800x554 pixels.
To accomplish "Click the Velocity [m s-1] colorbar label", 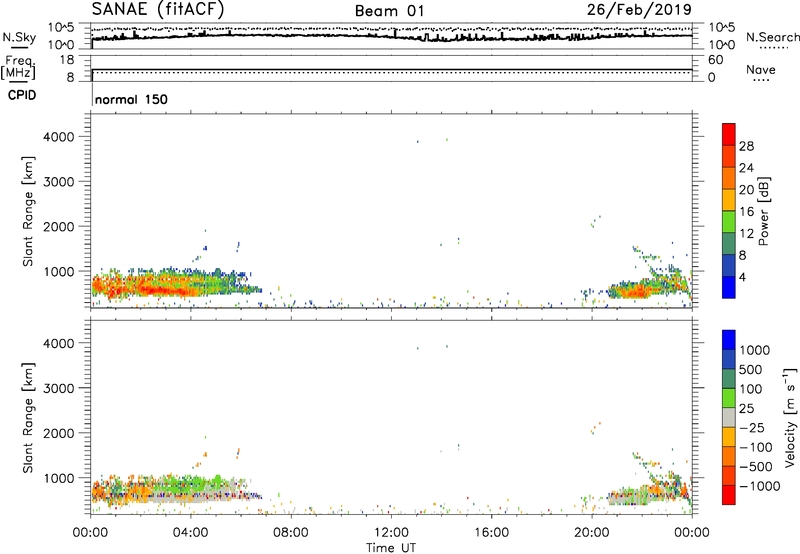I will click(790, 417).
